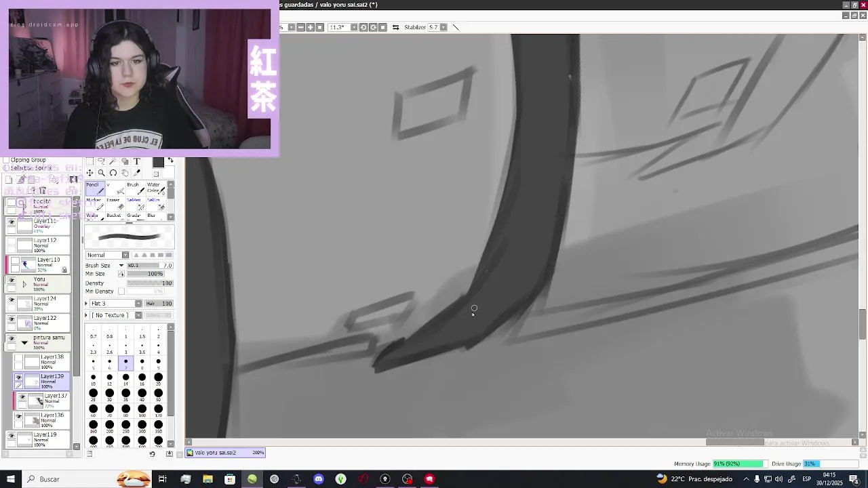Open the blending mode Normal dropdown
This screenshot has height=488, width=868.
[x=107, y=255]
